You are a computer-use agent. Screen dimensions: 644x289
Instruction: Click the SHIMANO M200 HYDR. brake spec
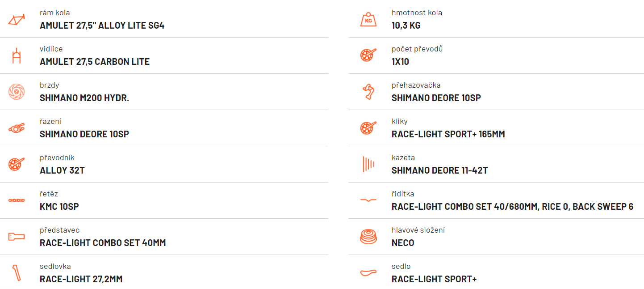(84, 98)
